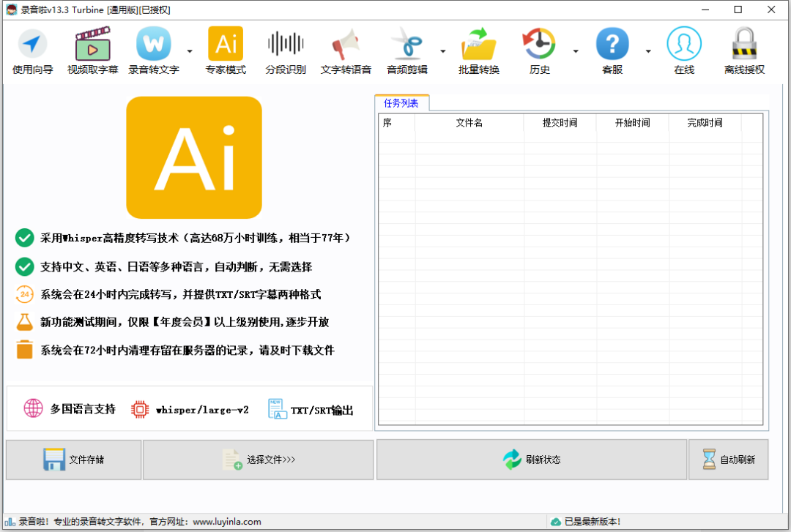The height and width of the screenshot is (532, 791).
Task: Open 批量转换 batch conversion
Action: coord(479,51)
